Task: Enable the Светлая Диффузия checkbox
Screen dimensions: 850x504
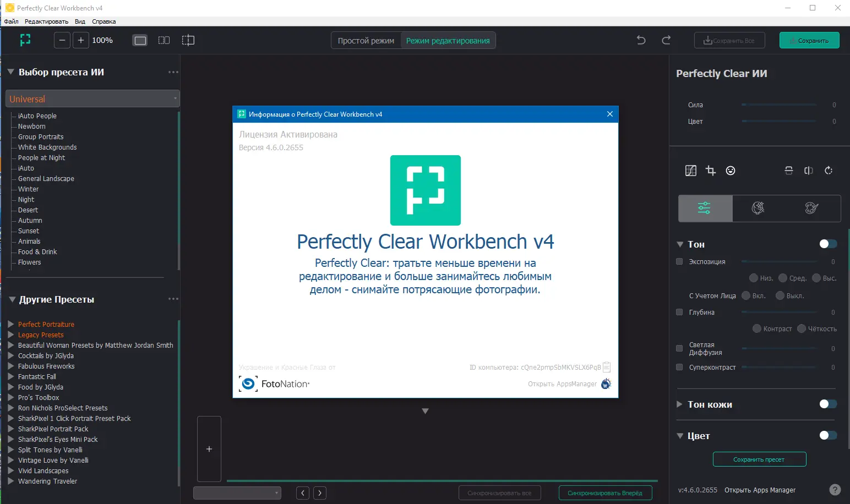Action: (679, 348)
